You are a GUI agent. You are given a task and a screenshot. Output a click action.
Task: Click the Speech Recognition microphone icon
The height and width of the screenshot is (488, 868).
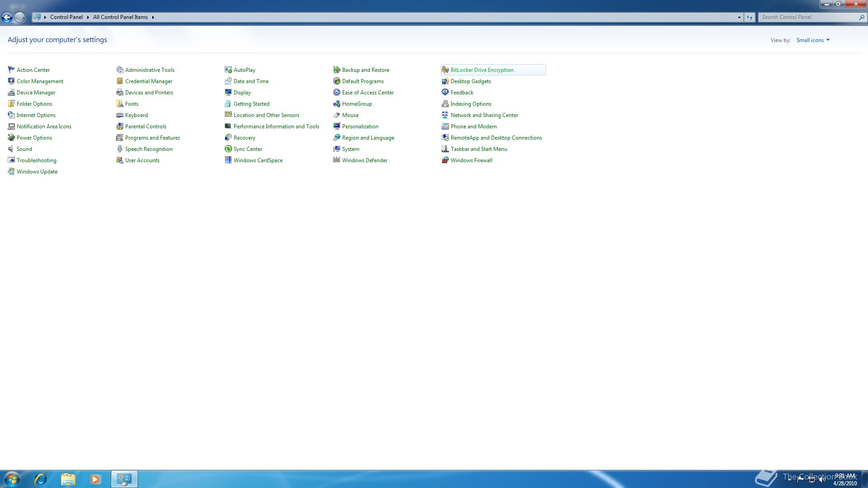pyautogui.click(x=120, y=149)
